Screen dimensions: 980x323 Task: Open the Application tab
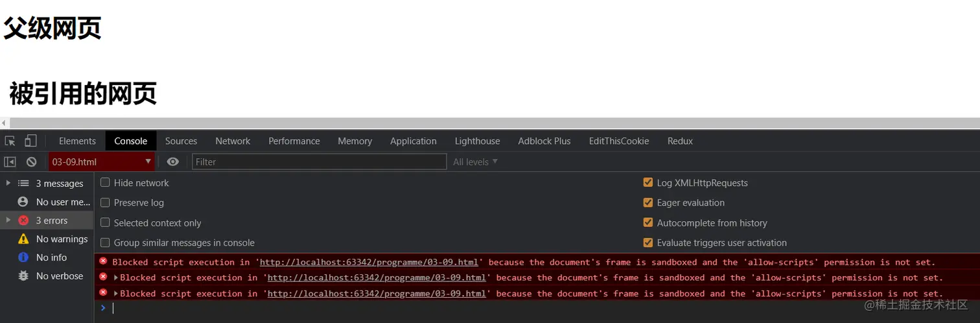[x=414, y=141]
